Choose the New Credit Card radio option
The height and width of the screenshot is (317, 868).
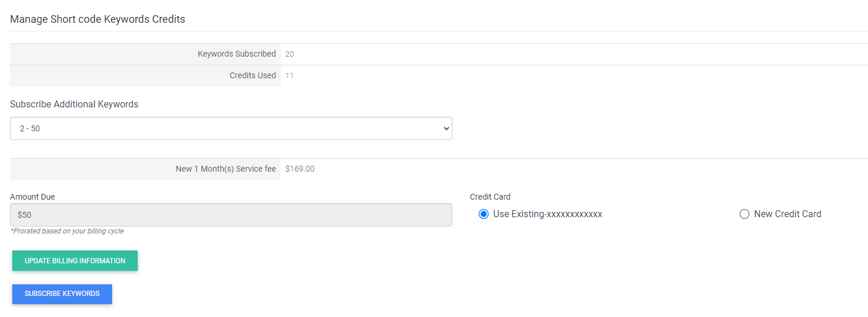tap(744, 214)
